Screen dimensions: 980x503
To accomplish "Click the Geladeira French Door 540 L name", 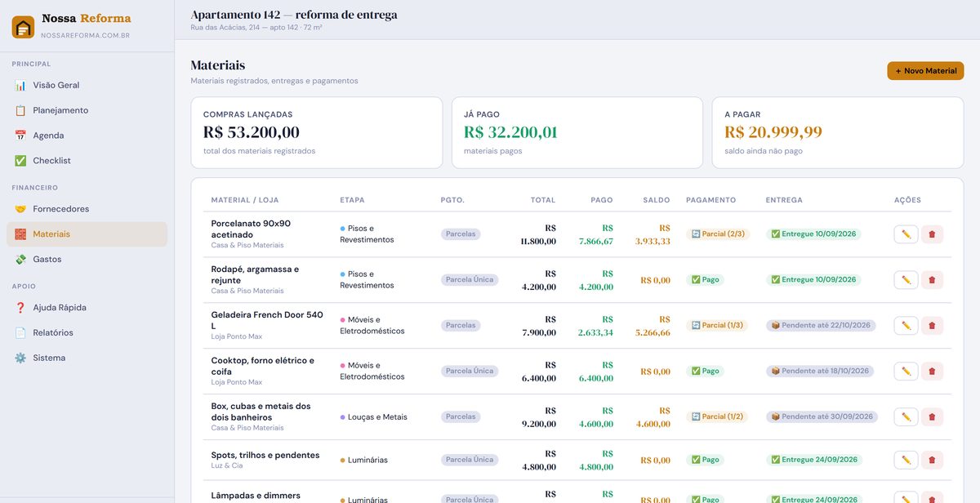I will point(267,320).
